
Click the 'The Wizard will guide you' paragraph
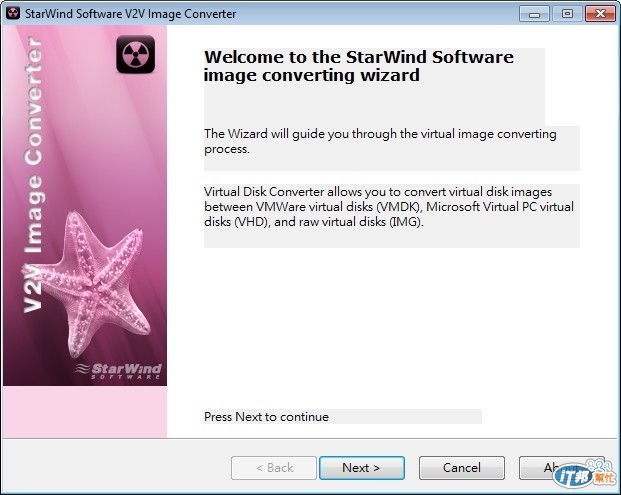380,141
